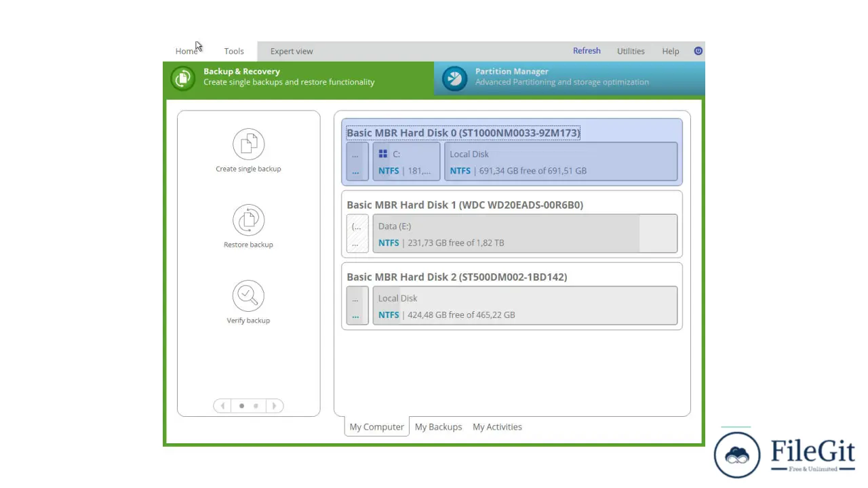Click the left arrow in sidebar pager
The image size is (868, 488).
(x=222, y=406)
